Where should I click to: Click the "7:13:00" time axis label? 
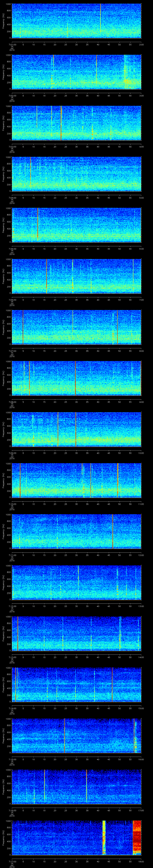pos(12,657)
